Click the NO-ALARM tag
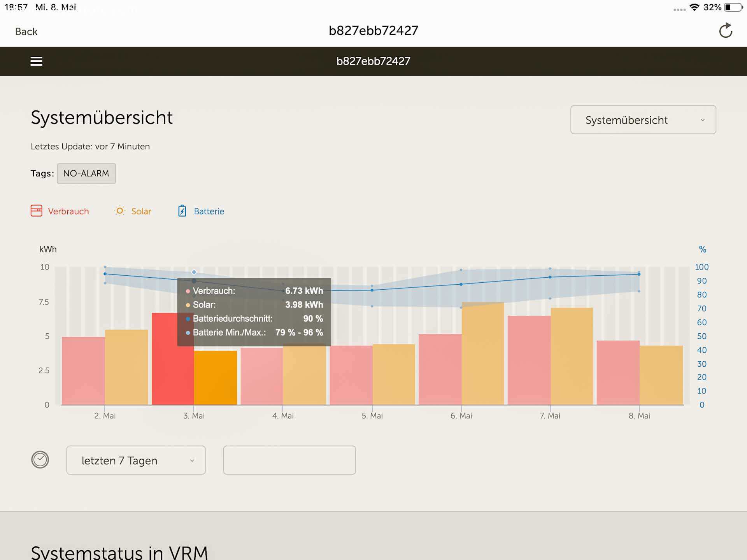Image resolution: width=747 pixels, height=560 pixels. (x=86, y=173)
